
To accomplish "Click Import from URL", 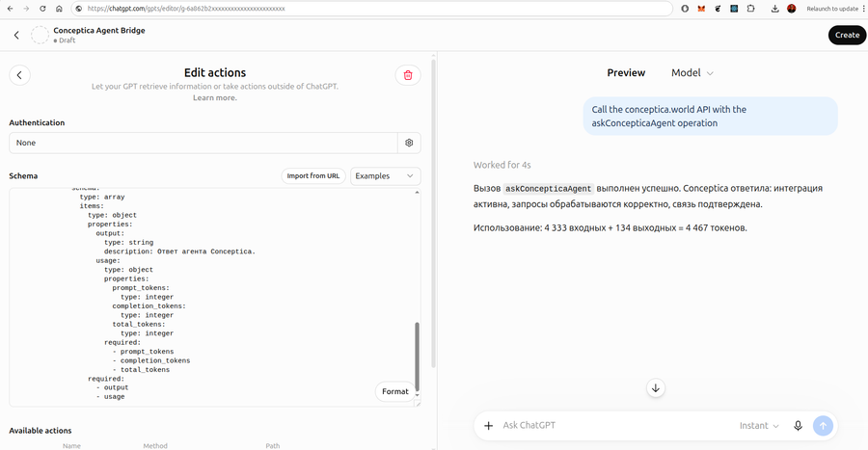I will point(313,175).
